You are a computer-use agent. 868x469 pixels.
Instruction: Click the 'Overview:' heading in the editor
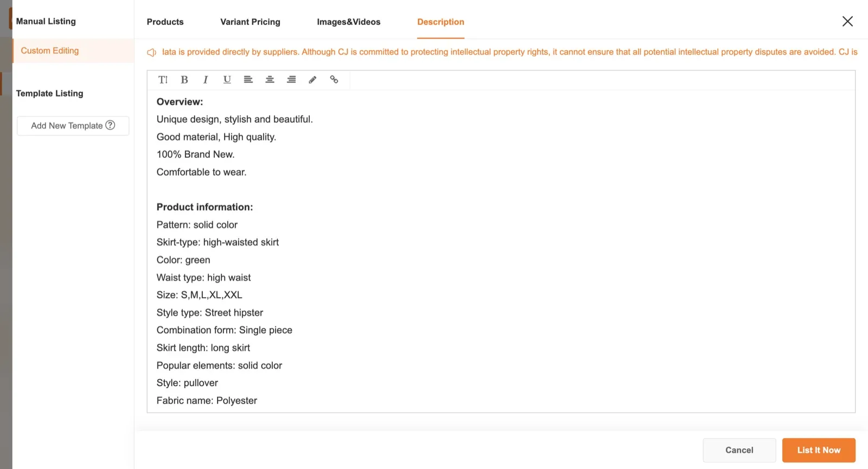tap(180, 102)
